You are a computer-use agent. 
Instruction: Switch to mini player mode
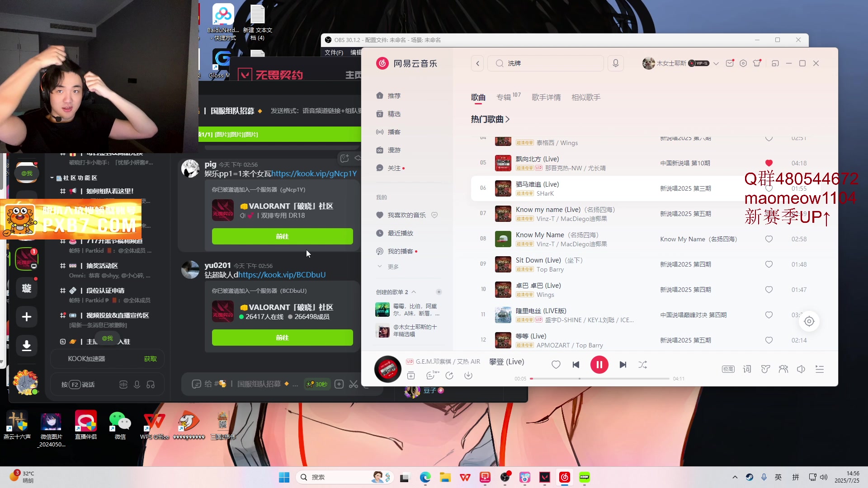point(775,63)
